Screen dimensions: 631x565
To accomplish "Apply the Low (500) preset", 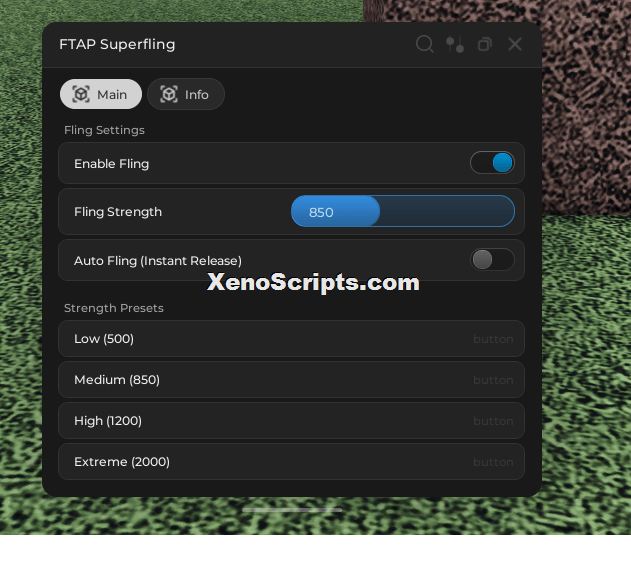I will (x=291, y=338).
